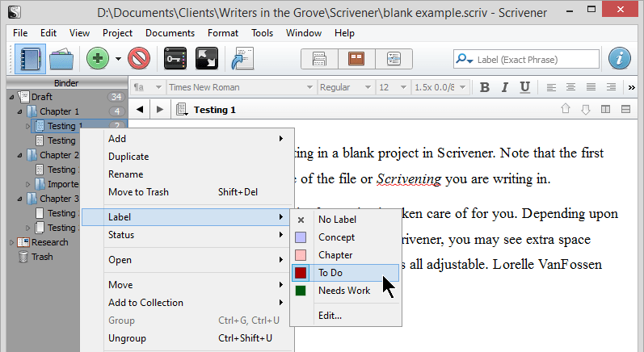
Task: Justify text alignment
Action: click(x=591, y=87)
